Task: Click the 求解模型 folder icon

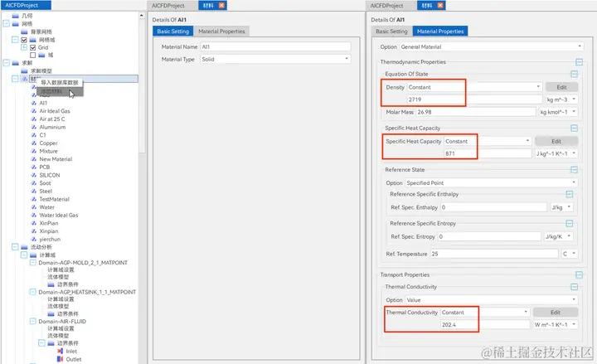Action: 24,70
